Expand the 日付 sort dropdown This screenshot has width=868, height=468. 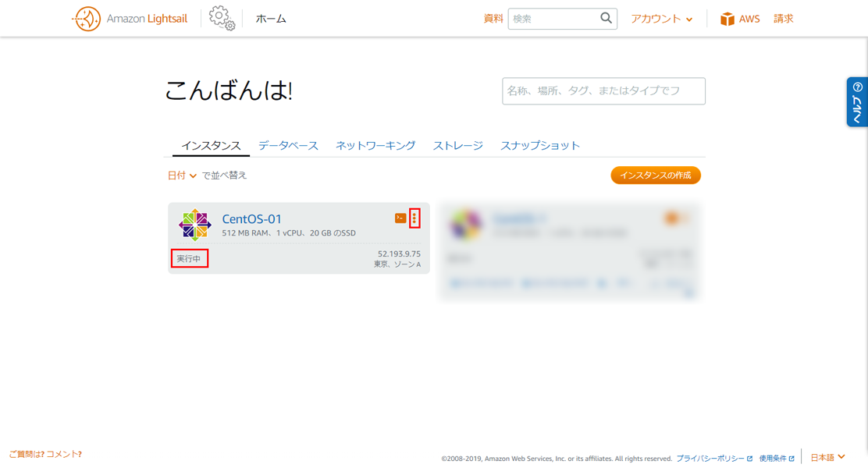click(182, 175)
